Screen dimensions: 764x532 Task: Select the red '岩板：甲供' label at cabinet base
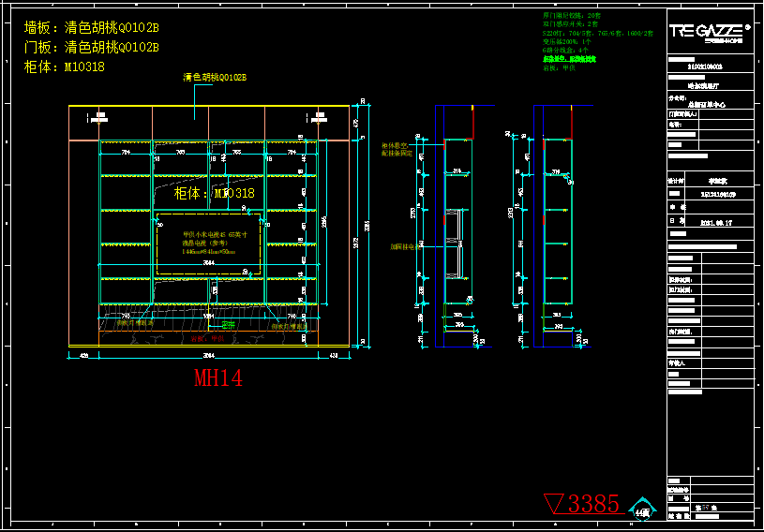click(x=207, y=338)
